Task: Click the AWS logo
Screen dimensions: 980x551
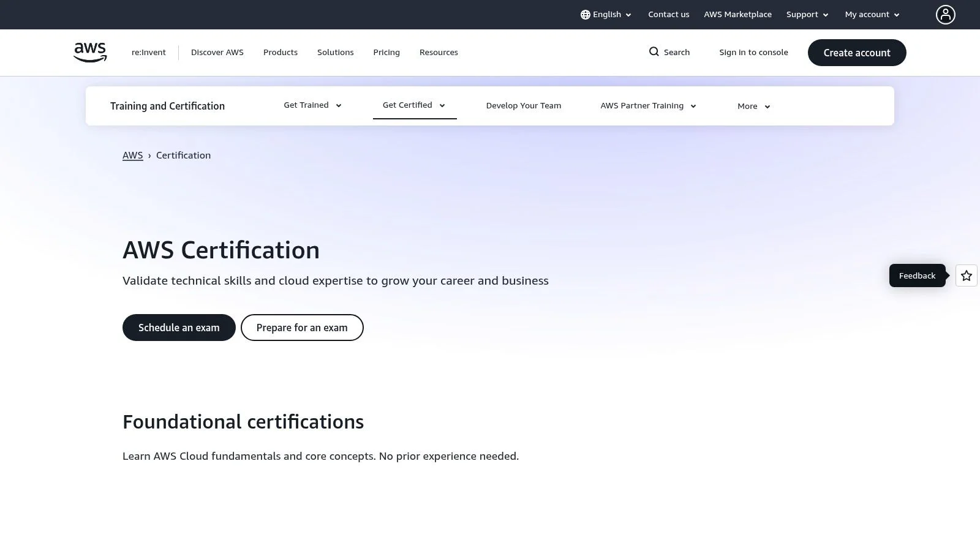Action: [90, 52]
